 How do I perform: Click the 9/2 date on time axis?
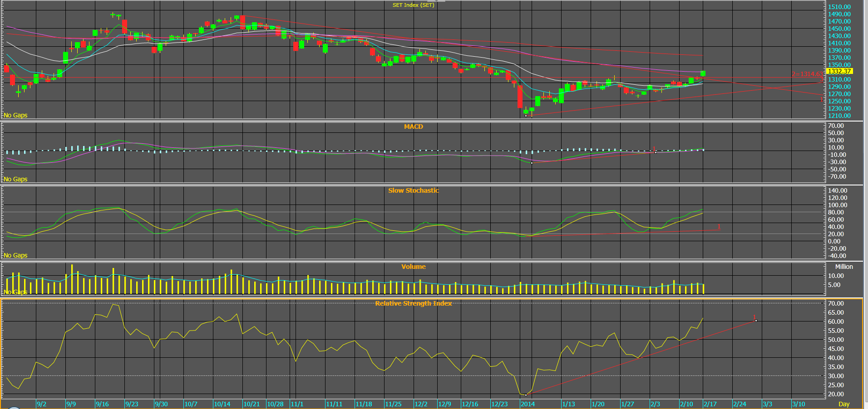[x=42, y=404]
